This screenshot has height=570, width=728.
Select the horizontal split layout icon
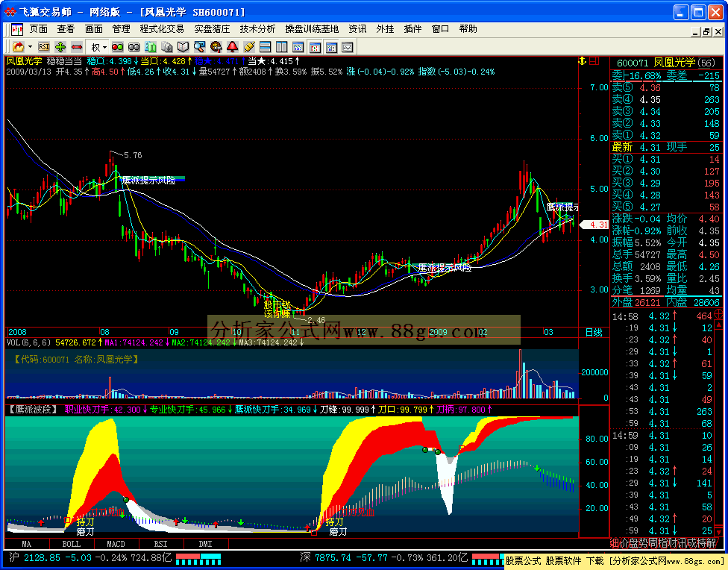pos(265,46)
